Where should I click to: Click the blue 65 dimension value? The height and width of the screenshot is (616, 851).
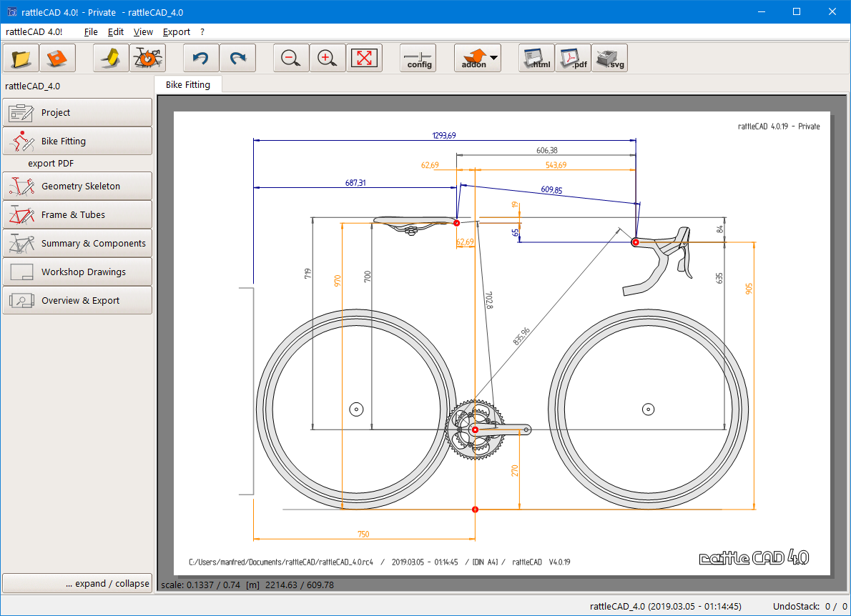click(x=515, y=233)
